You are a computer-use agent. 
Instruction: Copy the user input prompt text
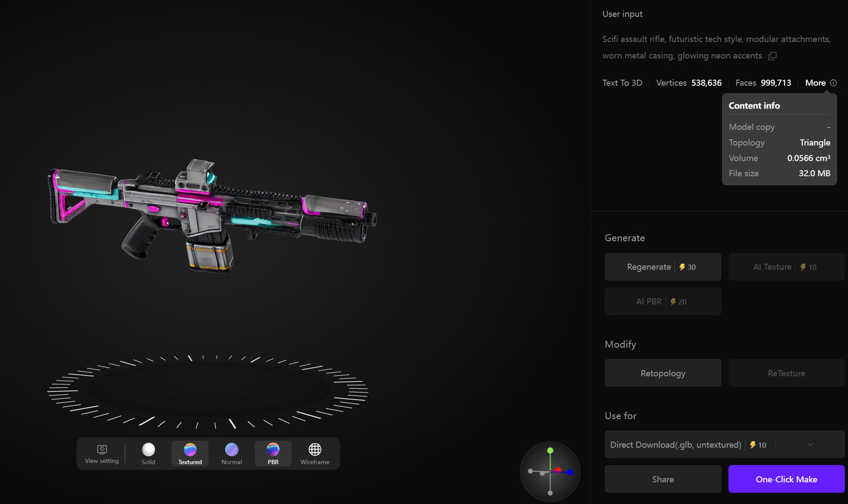click(x=773, y=55)
